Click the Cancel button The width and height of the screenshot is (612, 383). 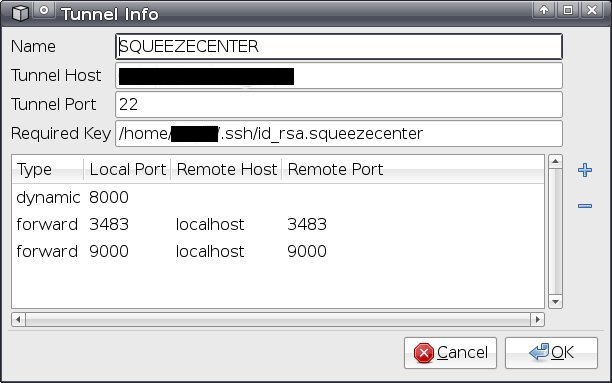pos(450,353)
